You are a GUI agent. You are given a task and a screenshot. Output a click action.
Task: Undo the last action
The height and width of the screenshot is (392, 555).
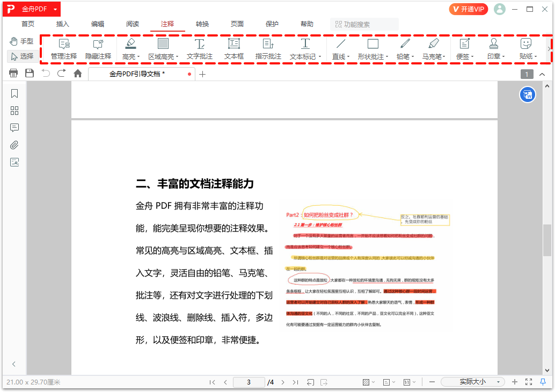[46, 74]
